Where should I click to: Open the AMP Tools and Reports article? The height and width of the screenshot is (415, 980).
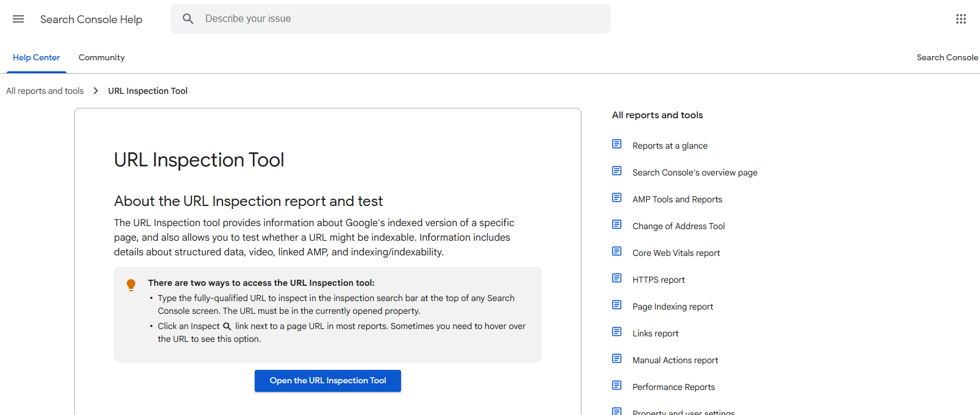(677, 199)
